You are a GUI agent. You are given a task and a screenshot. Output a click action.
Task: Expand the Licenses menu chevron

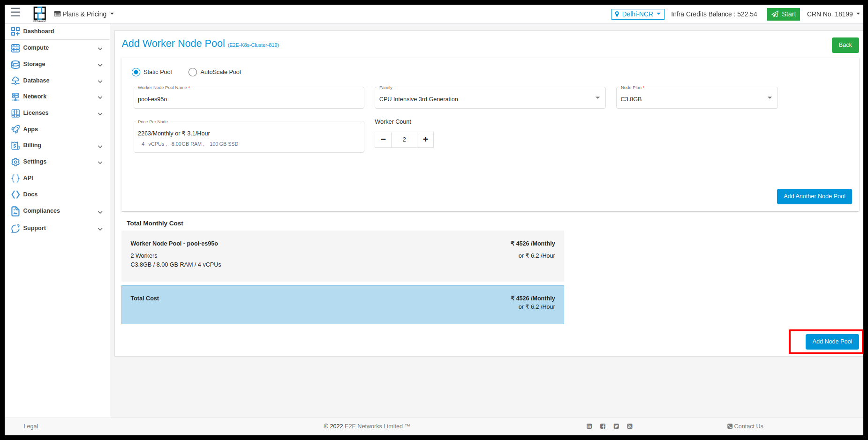100,114
